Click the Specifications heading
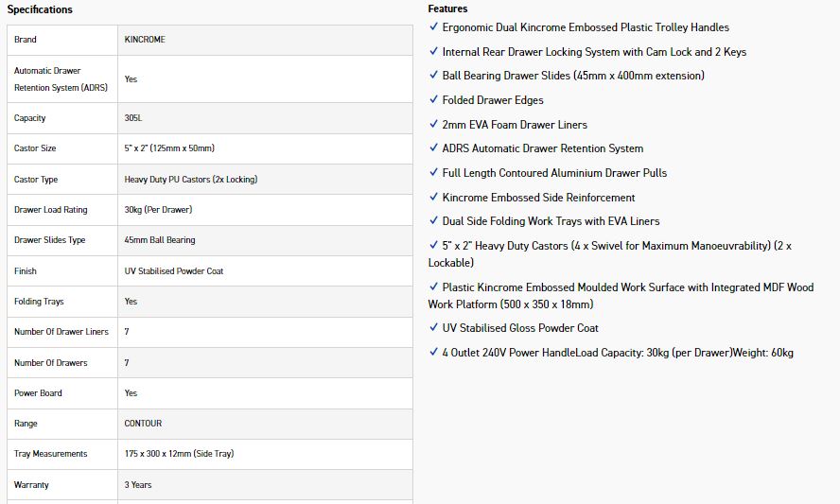Image resolution: width=840 pixels, height=504 pixels. coord(40,9)
